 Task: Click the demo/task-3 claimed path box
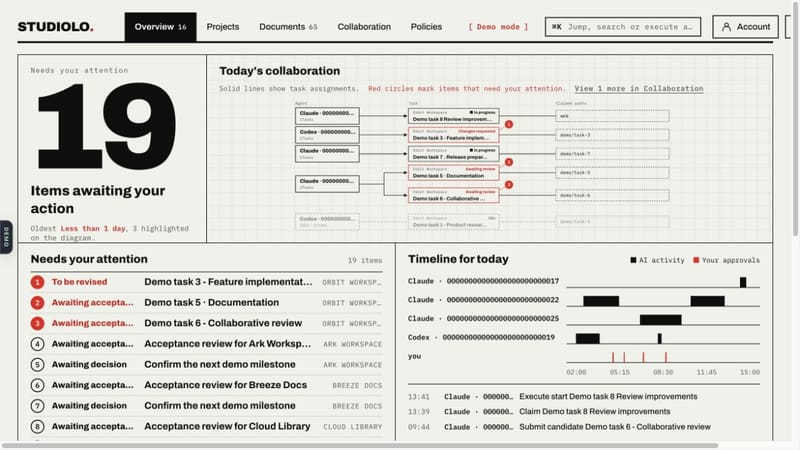coord(612,135)
